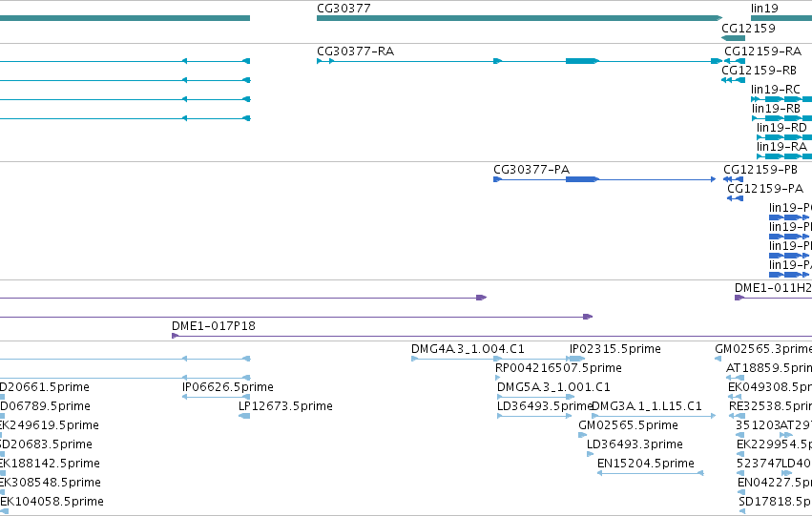Select the LD36493.5prime EST label
Viewport: 812px width, 516px height.
click(x=544, y=406)
